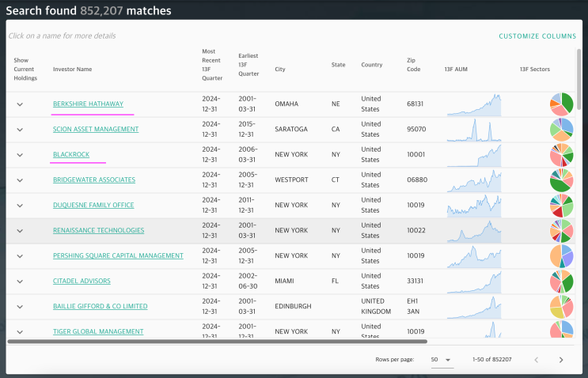Go to the previous results page

[537, 360]
